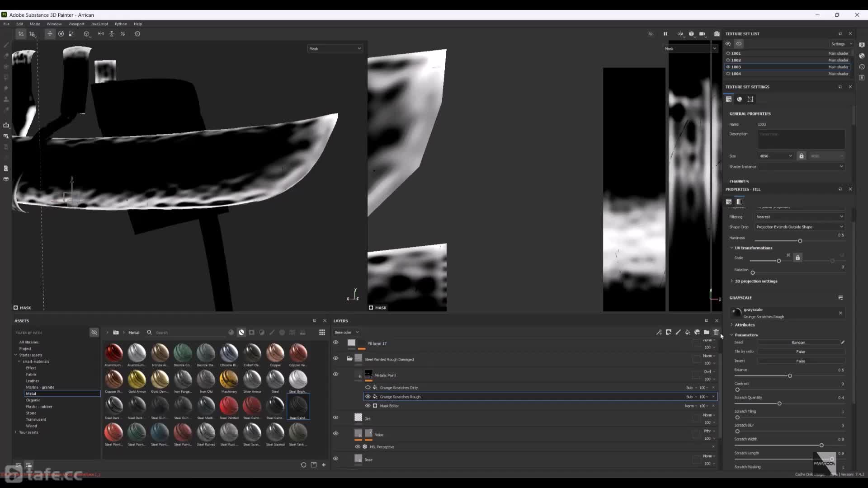Open the Filtering Nearest dropdown
This screenshot has width=868, height=488.
[x=800, y=217]
